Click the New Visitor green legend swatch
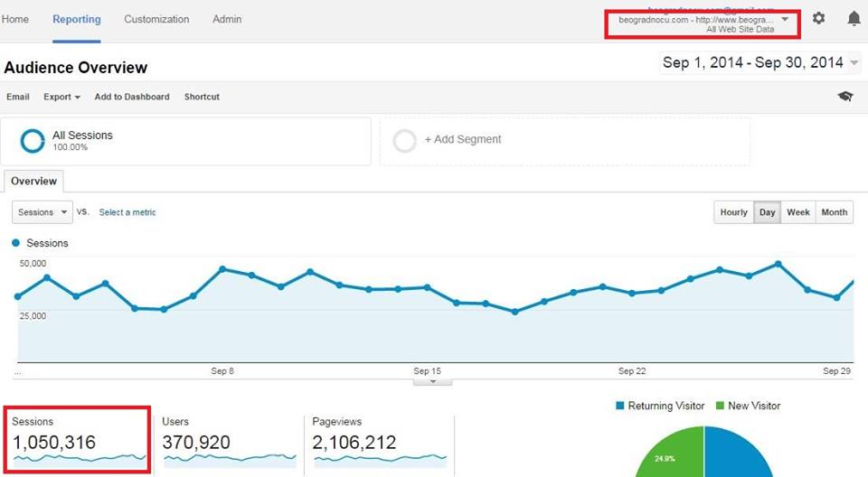 click(x=720, y=406)
